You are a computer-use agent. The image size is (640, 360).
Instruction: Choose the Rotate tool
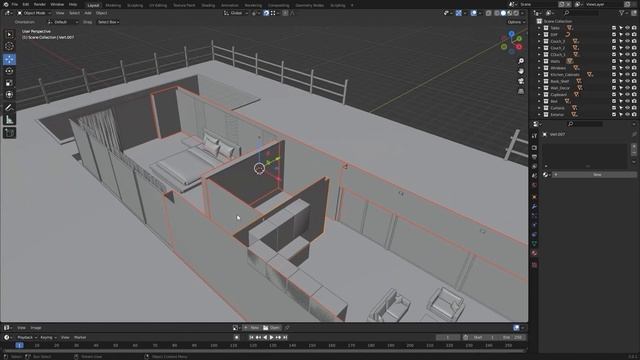point(9,71)
